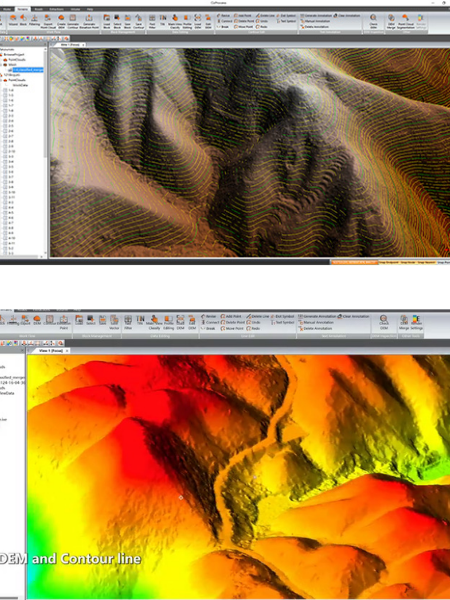Toggle checkbox for block 1-7 in tree

point(5,105)
